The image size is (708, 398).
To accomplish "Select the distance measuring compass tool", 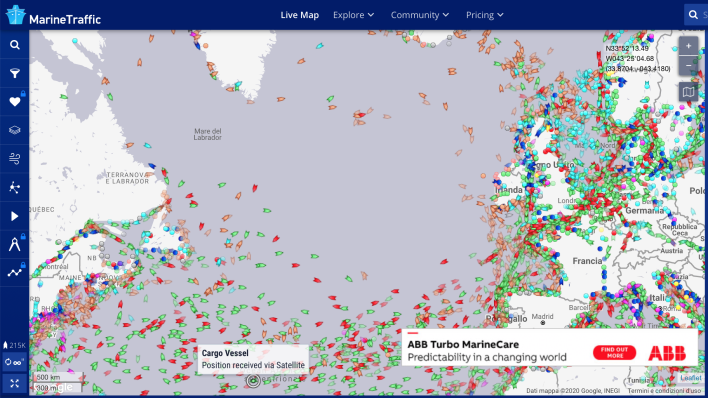I will (x=14, y=244).
